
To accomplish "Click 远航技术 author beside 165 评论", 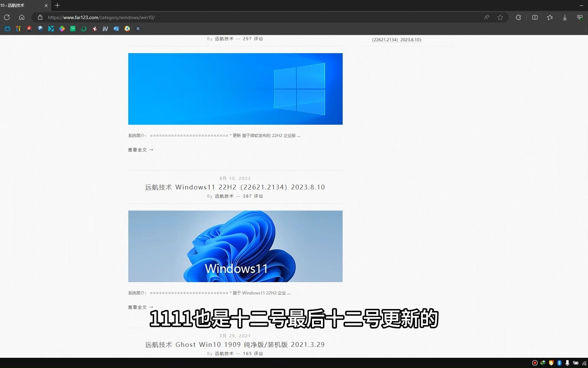I will coord(224,354).
